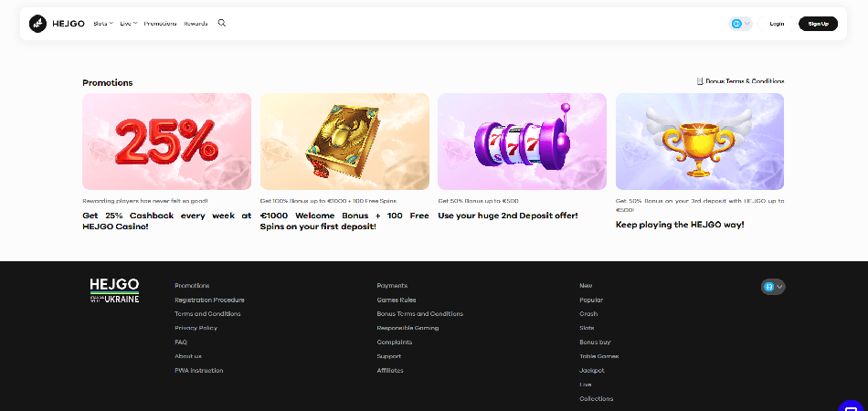
Task: Click the HEJGO logo icon in header
Action: 37,24
